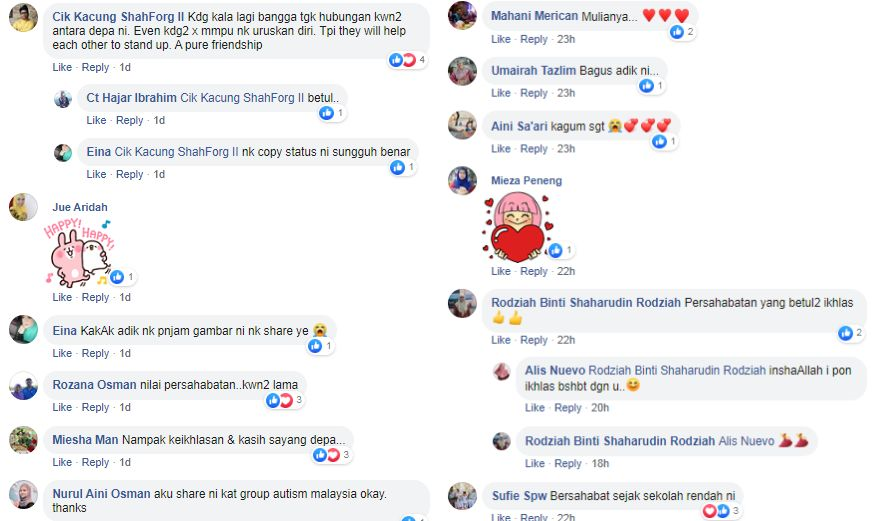
Task: Open Mieza Peneng's heart sticker
Action: click(x=516, y=226)
